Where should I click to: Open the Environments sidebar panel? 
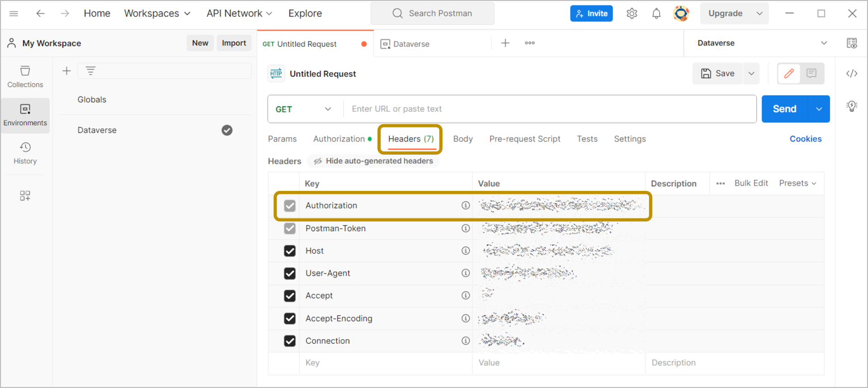[x=25, y=115]
